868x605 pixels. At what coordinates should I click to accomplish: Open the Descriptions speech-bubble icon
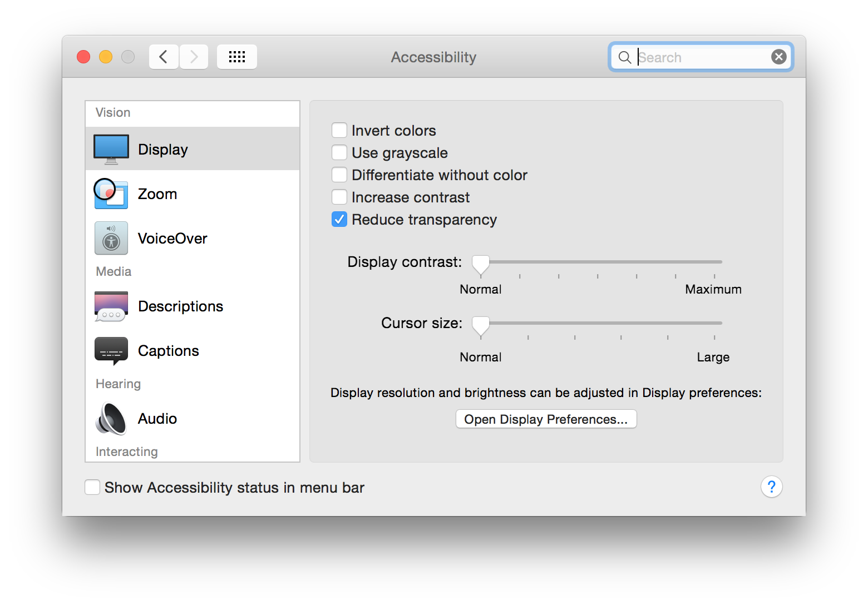[x=111, y=306]
